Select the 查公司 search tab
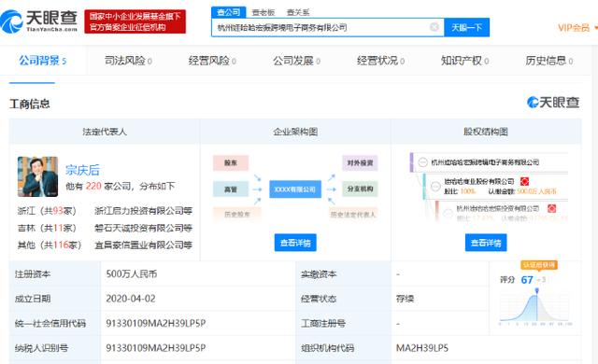The height and width of the screenshot is (364, 598). point(228,12)
